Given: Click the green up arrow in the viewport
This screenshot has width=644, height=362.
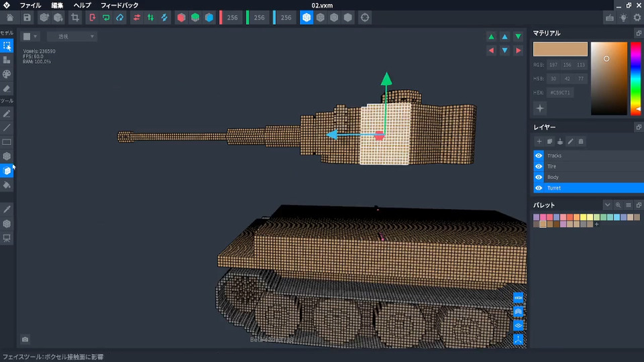Looking at the screenshot, I should pos(491,36).
